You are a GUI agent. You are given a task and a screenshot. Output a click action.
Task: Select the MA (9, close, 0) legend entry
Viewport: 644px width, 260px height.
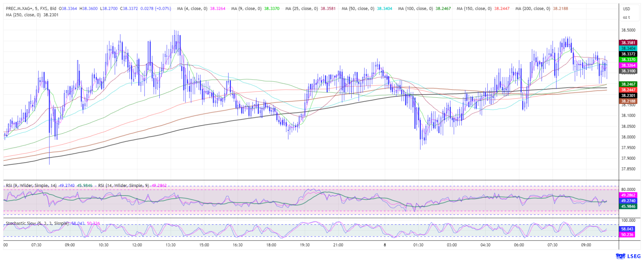tap(246, 8)
